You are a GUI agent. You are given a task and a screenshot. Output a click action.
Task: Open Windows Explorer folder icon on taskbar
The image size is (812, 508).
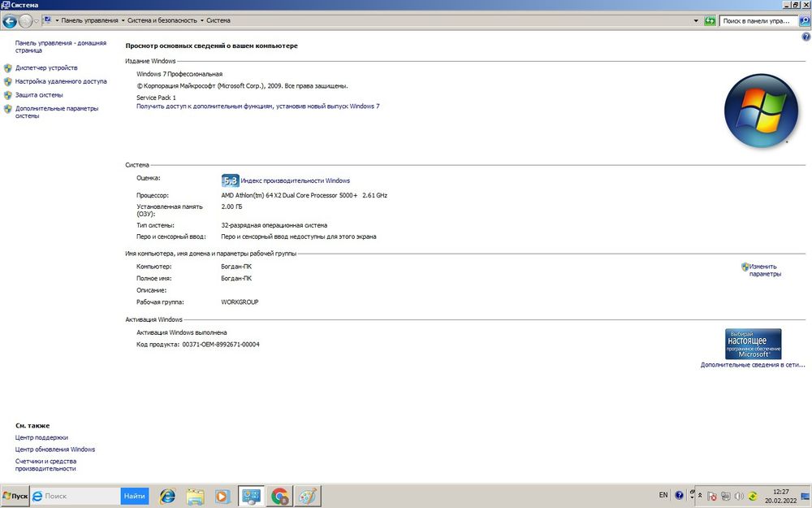[195, 497]
